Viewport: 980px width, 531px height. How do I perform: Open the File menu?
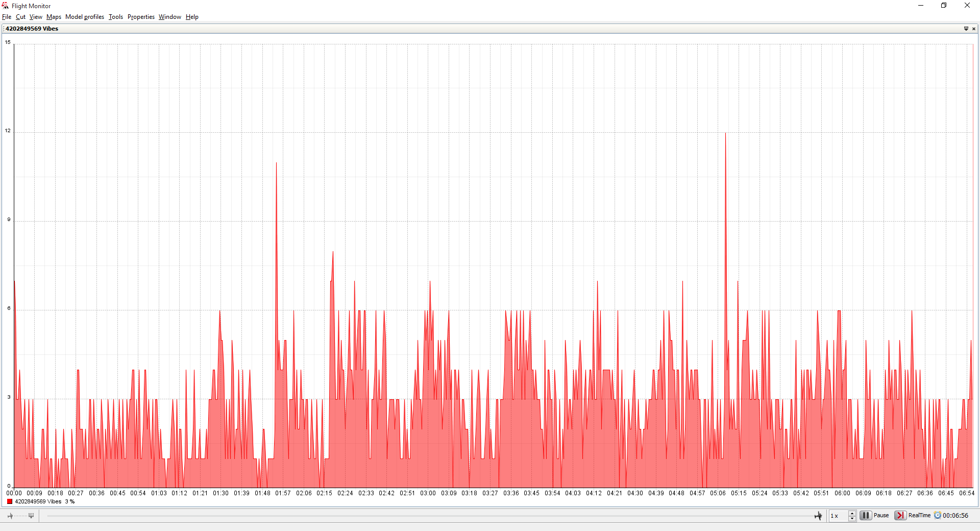pyautogui.click(x=7, y=17)
